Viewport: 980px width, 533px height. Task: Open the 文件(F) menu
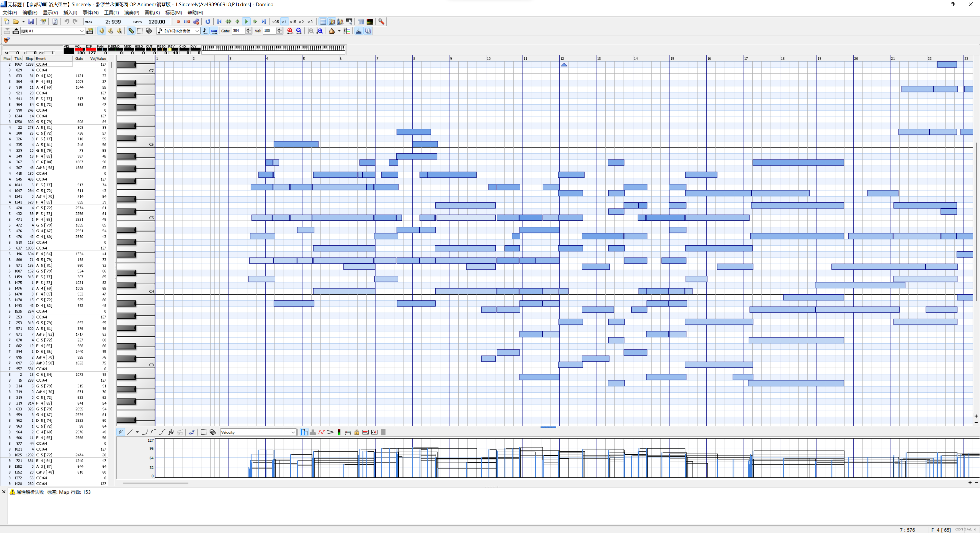[10, 13]
